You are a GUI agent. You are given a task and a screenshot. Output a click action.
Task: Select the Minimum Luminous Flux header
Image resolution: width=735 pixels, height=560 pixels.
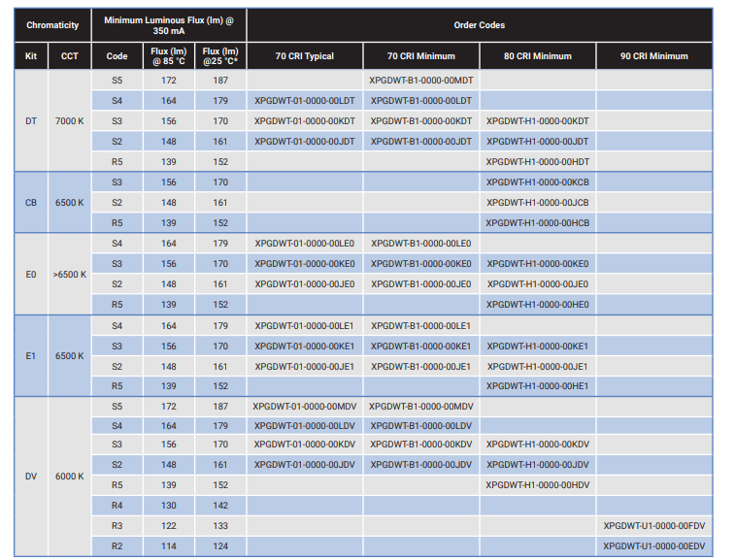pos(169,25)
